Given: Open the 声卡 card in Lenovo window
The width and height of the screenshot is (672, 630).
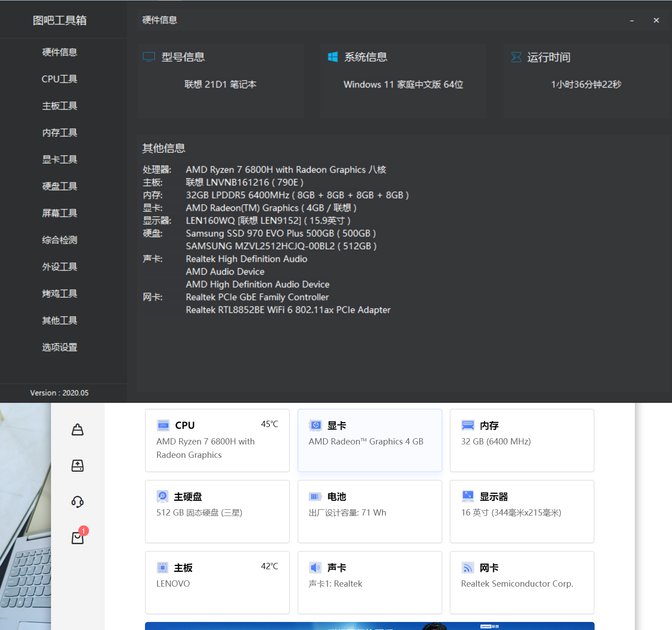Looking at the screenshot, I should (x=370, y=583).
